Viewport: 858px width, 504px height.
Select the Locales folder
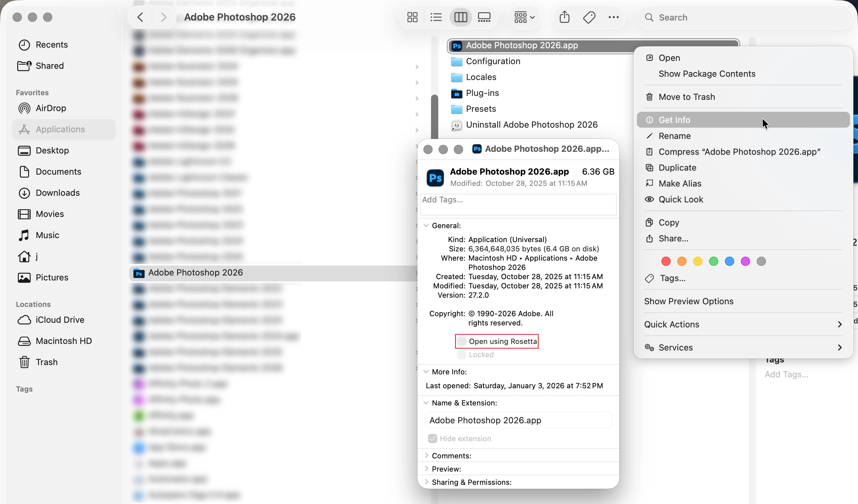click(474, 77)
